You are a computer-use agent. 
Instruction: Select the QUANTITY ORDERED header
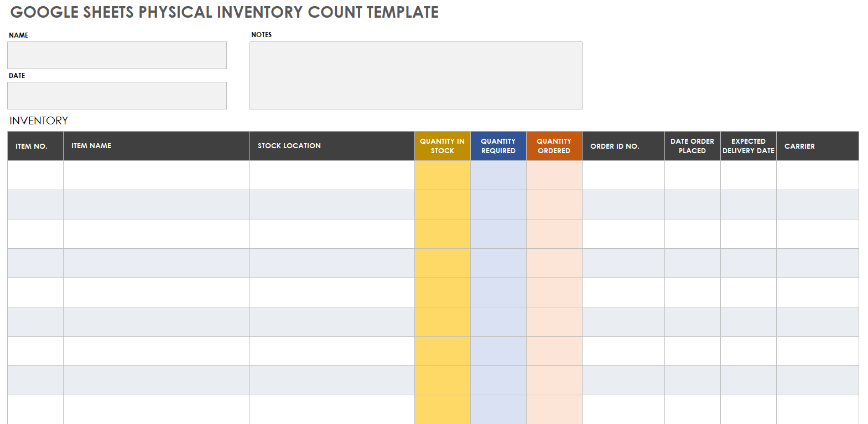click(554, 146)
